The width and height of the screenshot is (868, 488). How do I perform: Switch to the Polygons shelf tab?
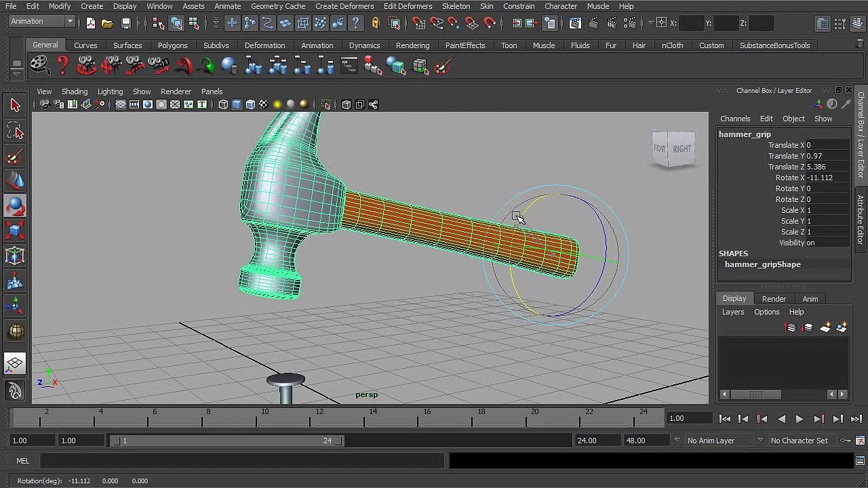172,45
